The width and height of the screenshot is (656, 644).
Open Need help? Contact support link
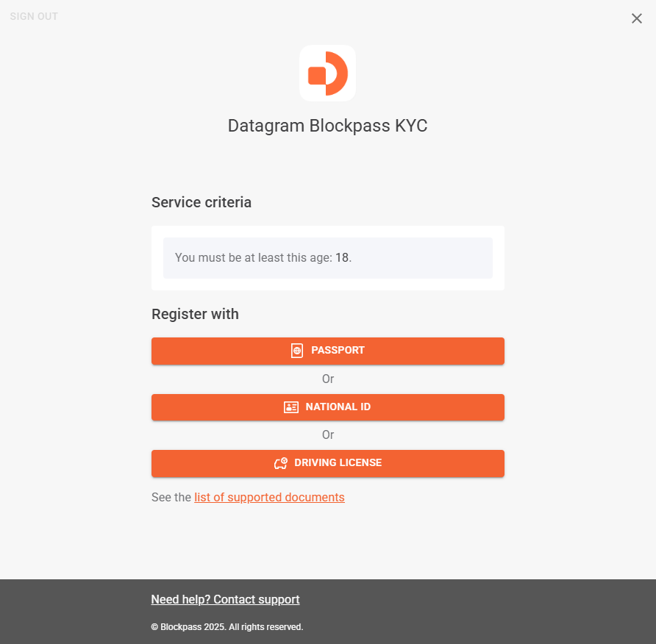coord(225,599)
